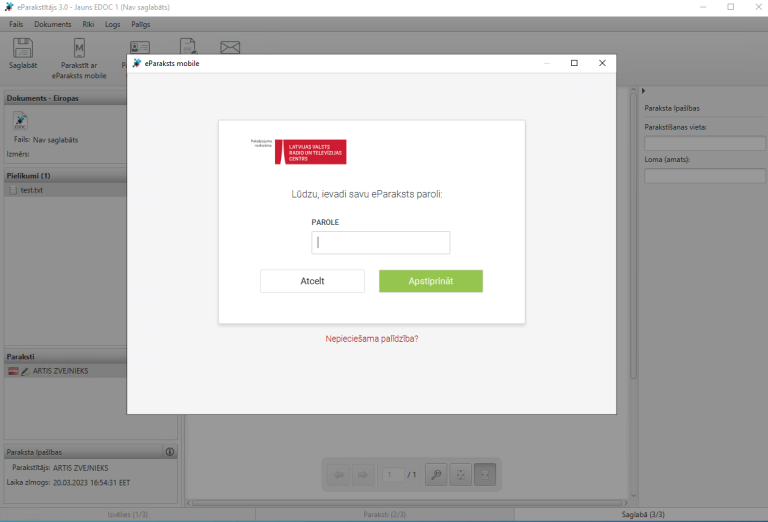Select test.txt in the Pielikumi list
The height and width of the screenshot is (522, 768).
click(x=32, y=190)
